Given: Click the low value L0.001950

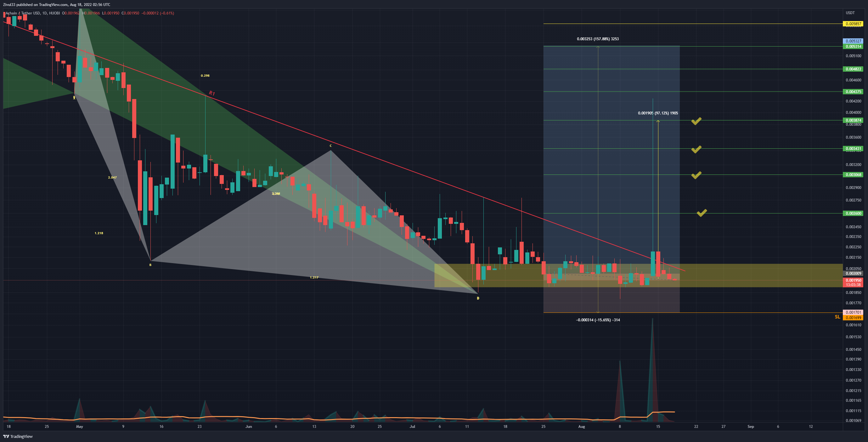Looking at the screenshot, I should click(x=111, y=13).
